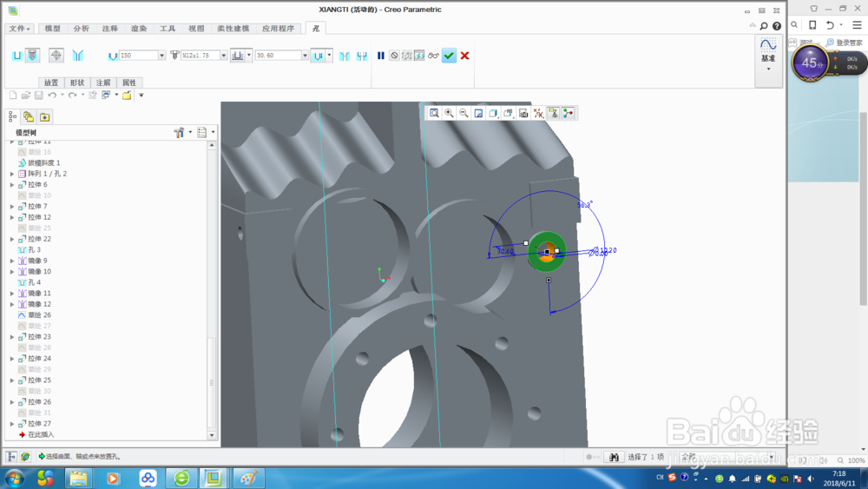Image resolution: width=868 pixels, height=489 pixels.
Task: Toggle the countersink option icon
Action: pos(345,56)
